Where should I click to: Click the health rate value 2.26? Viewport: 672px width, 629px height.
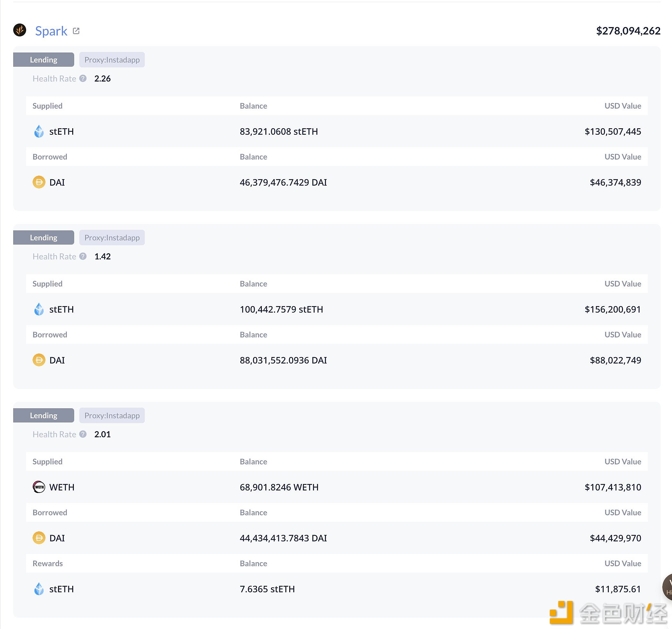(103, 78)
